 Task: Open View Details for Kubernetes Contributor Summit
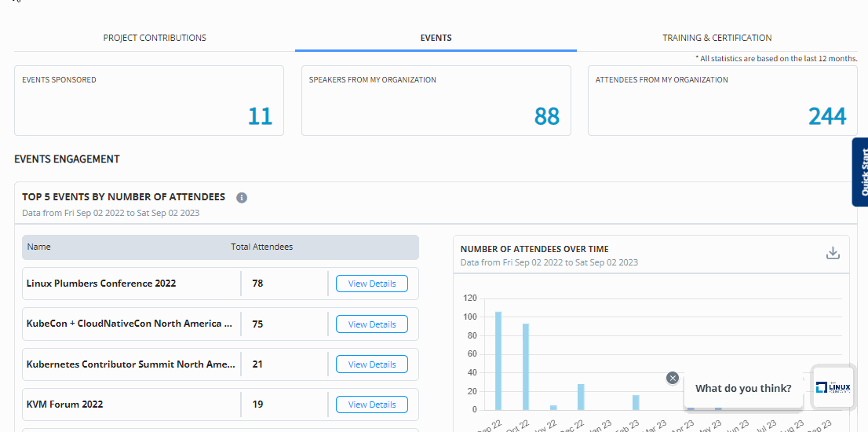point(371,364)
